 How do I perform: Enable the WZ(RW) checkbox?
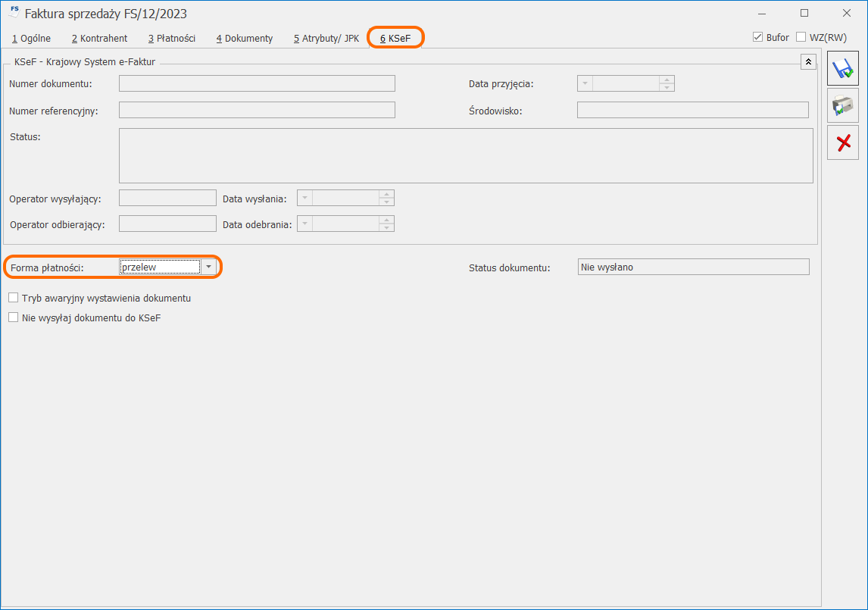[801, 37]
